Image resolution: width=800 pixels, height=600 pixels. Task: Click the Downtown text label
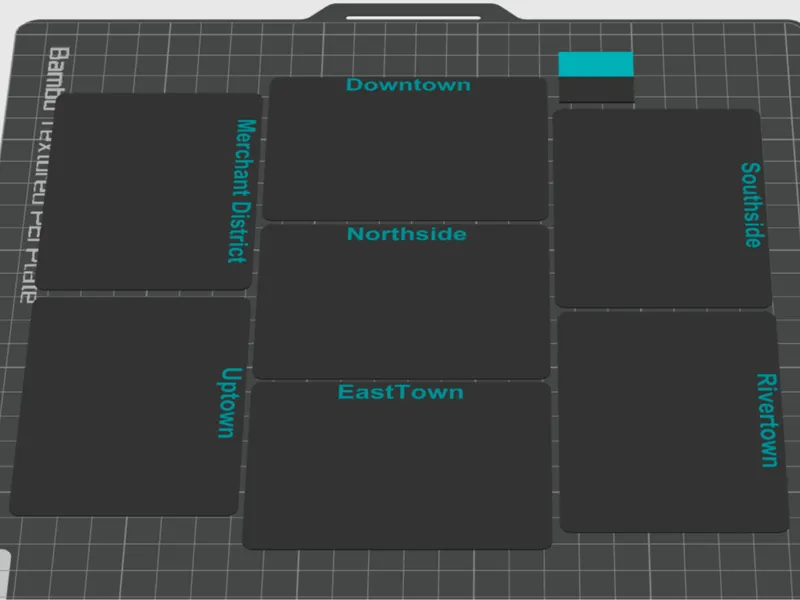coord(408,85)
